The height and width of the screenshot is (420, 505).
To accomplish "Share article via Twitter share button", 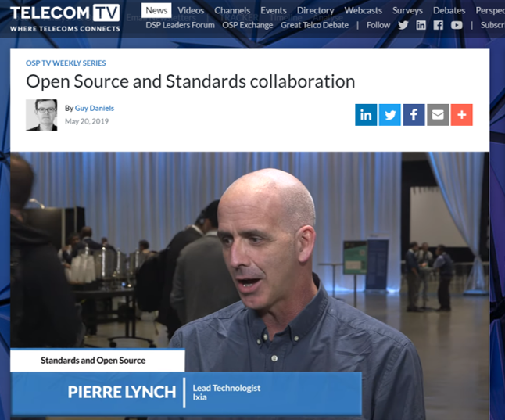I will [390, 115].
